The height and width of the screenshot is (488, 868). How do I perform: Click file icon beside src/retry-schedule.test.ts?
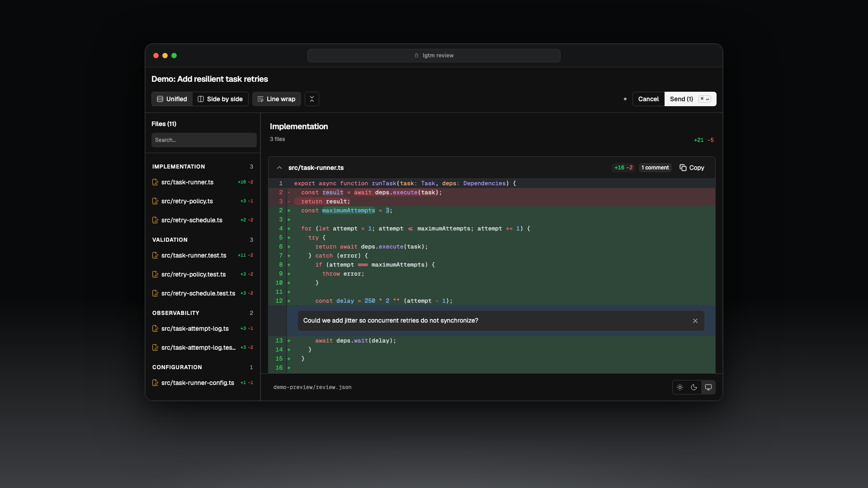[x=155, y=293]
